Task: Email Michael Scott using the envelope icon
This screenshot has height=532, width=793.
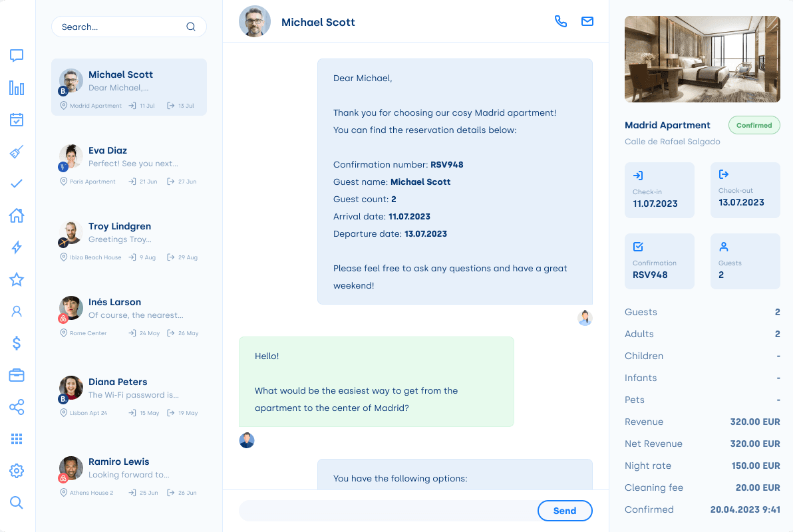Action: tap(587, 21)
